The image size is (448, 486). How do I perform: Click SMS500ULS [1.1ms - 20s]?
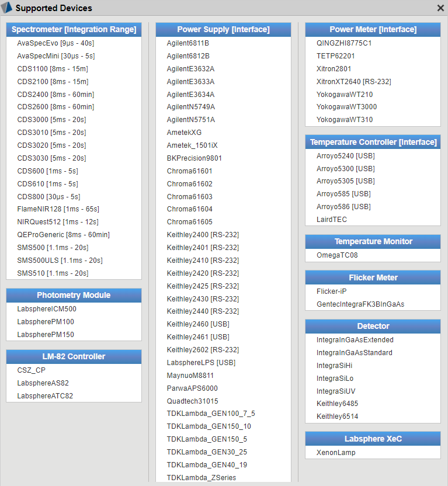60,261
